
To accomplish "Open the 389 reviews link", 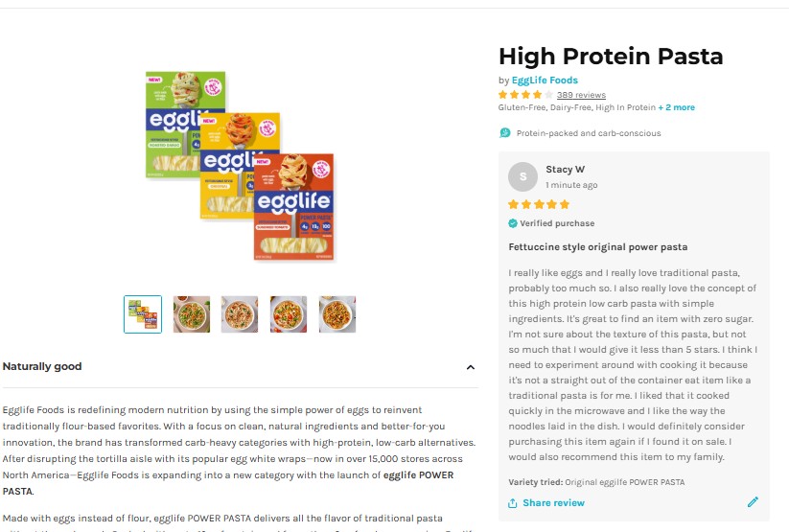I will click(581, 95).
